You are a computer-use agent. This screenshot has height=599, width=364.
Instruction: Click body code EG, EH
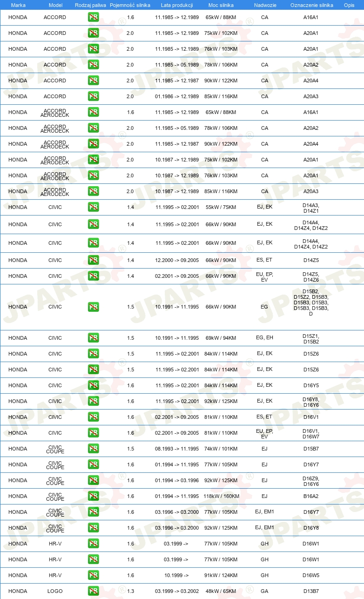pos(264,338)
